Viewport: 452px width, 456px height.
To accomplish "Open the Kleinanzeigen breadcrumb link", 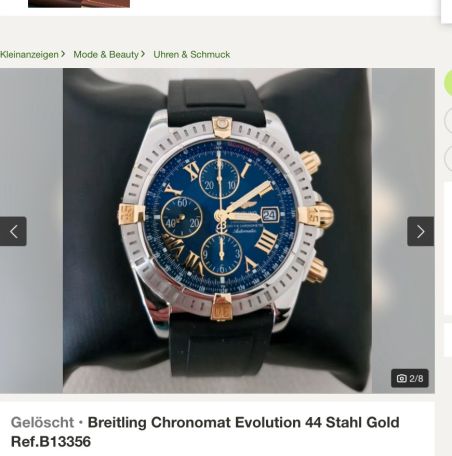I will [x=29, y=54].
